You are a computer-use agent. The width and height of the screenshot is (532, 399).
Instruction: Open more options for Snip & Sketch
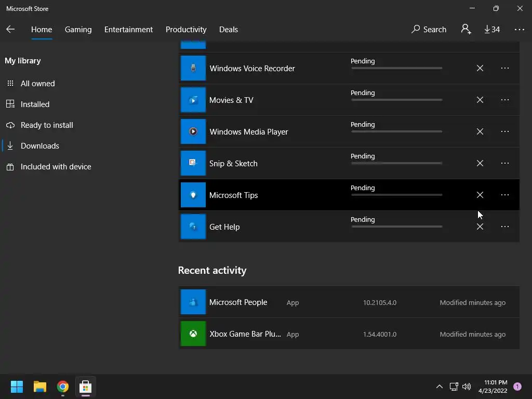[x=505, y=163]
